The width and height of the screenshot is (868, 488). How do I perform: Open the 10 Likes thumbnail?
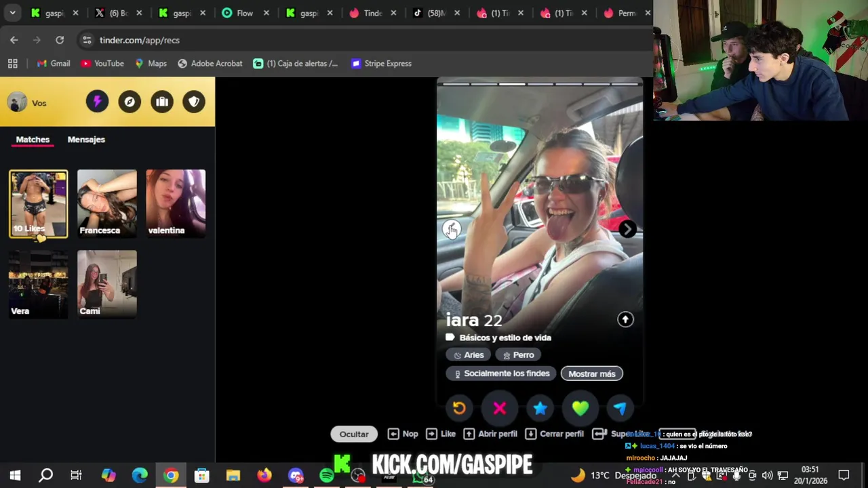(x=39, y=204)
